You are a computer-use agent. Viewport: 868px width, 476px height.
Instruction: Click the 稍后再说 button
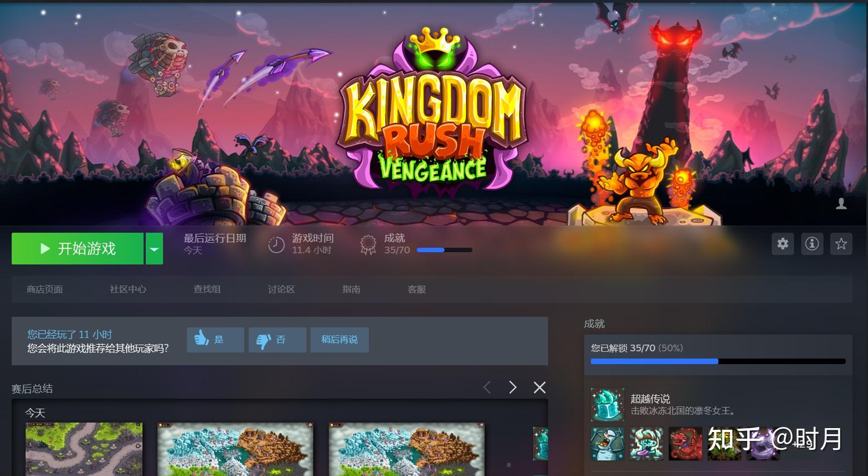click(339, 340)
